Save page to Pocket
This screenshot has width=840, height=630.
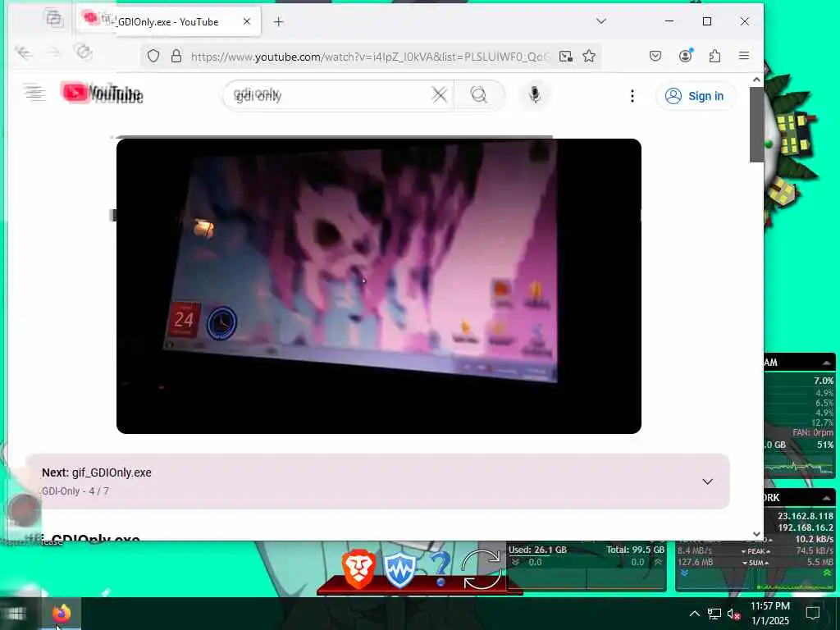(x=655, y=56)
